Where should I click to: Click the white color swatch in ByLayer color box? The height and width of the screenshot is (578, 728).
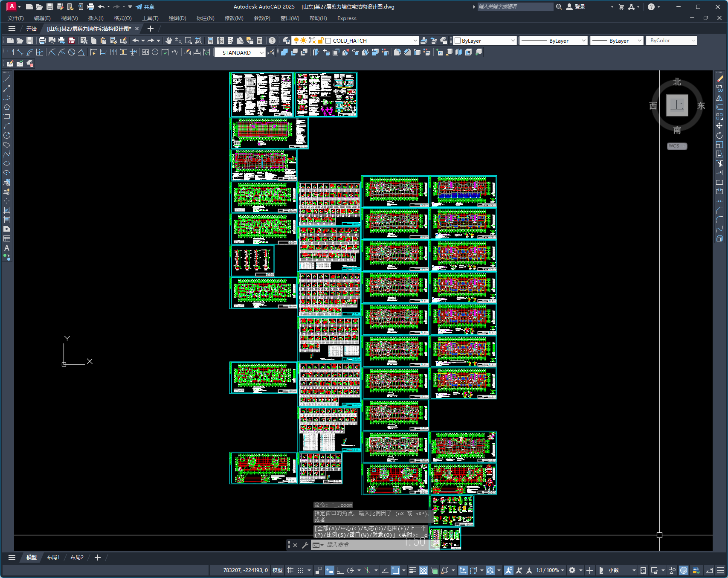[458, 41]
